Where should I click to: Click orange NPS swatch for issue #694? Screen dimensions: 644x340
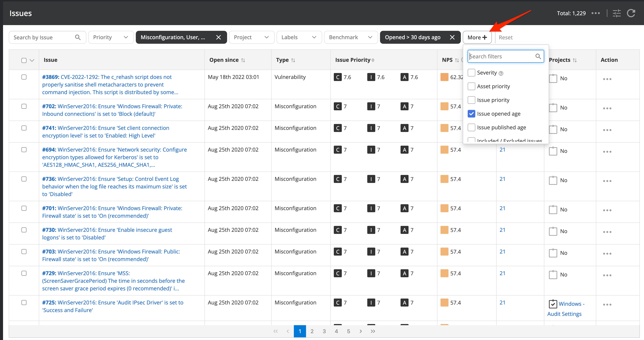(444, 150)
